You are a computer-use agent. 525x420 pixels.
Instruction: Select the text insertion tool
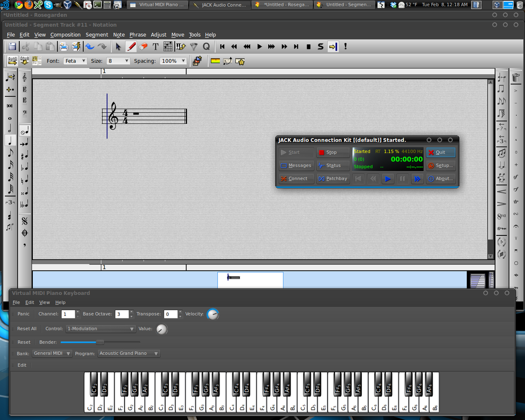pos(155,46)
